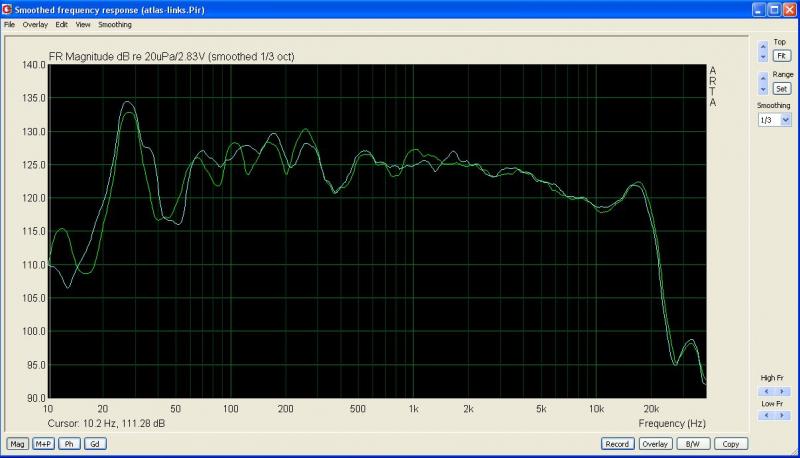Open the View menu
This screenshot has height=458, width=800.
point(83,24)
